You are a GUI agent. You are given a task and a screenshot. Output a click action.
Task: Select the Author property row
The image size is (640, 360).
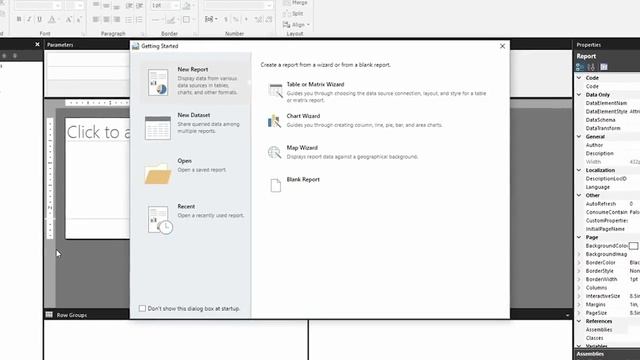coord(608,145)
